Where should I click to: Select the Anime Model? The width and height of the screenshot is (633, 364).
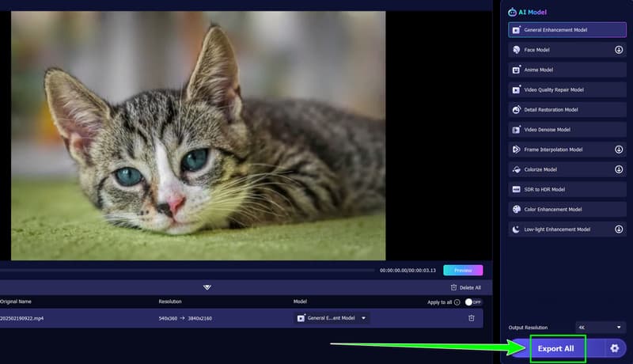566,70
